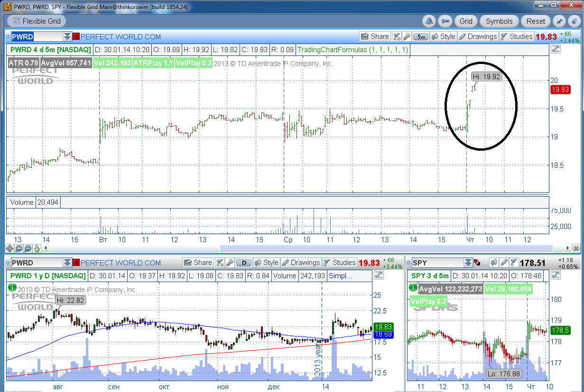Click wrench settings icon in lower PWRD toolbar
The width and height of the screenshot is (584, 392).
coord(230,263)
